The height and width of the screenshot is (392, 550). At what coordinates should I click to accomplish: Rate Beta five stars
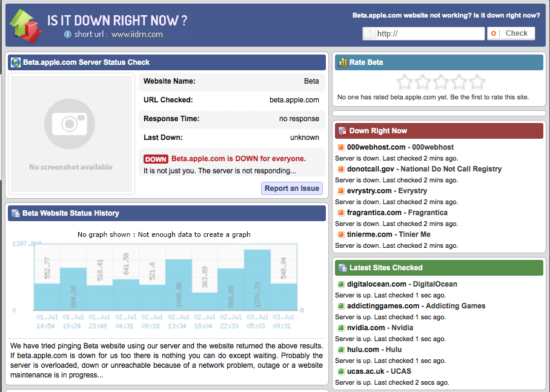point(477,82)
